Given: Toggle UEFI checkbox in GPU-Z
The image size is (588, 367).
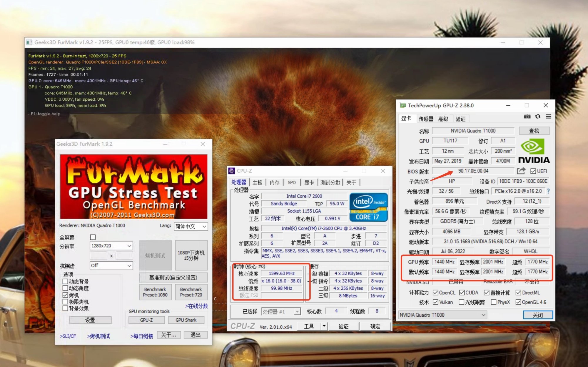Looking at the screenshot, I should click(x=533, y=171).
